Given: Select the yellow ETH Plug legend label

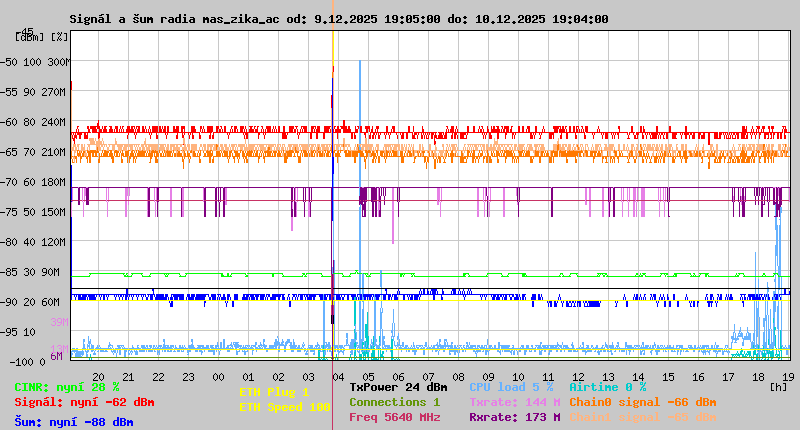Looking at the screenshot, I should pos(274,392).
